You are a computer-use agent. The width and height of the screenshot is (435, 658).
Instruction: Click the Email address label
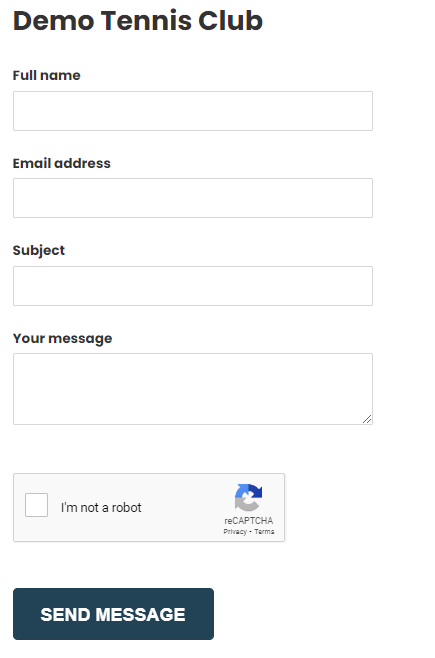(x=62, y=163)
